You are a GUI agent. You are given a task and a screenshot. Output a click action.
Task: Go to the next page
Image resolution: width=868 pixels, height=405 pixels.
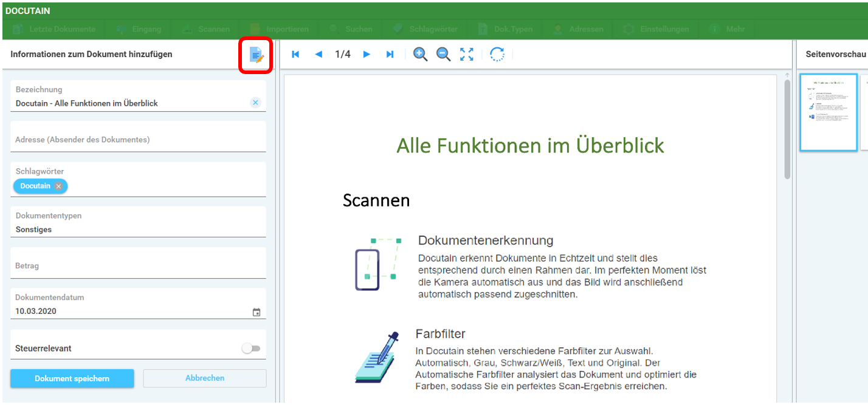(x=367, y=55)
